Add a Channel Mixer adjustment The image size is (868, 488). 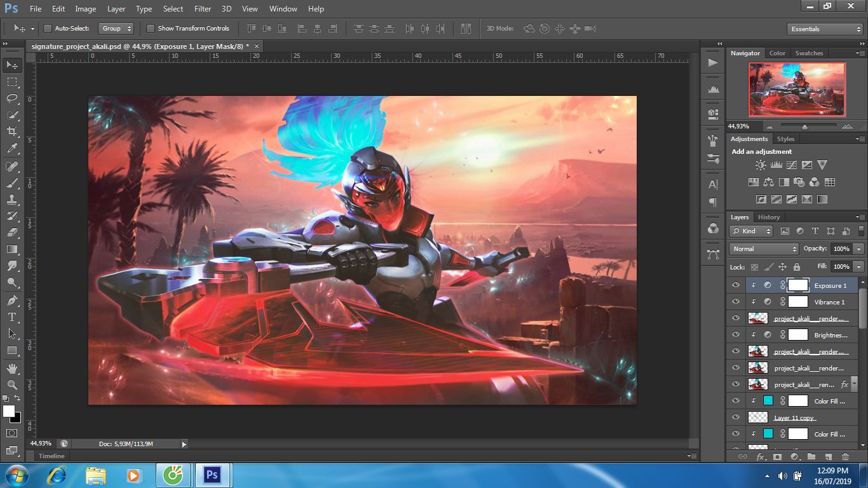pos(815,182)
